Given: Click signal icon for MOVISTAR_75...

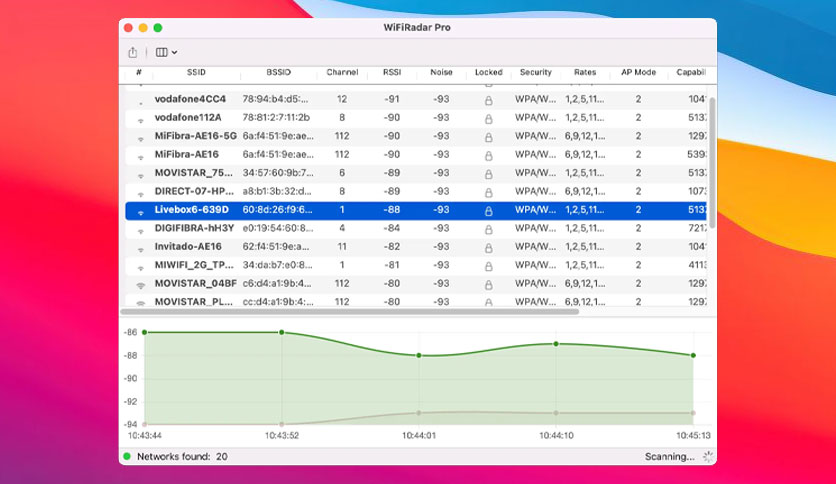Looking at the screenshot, I should coord(141,175).
